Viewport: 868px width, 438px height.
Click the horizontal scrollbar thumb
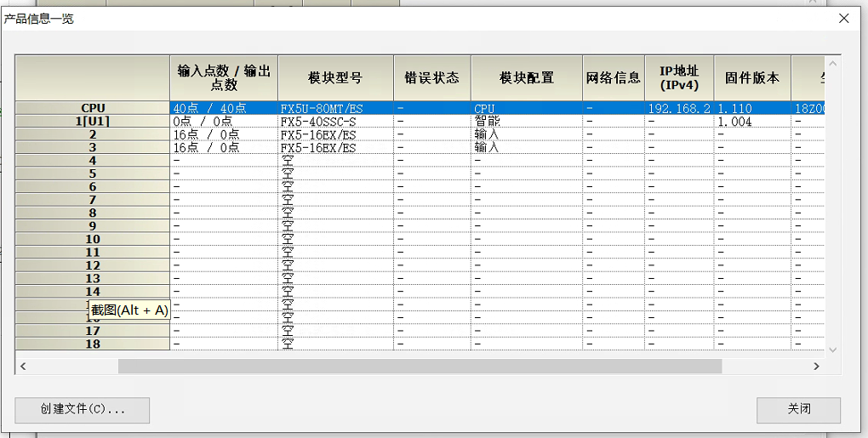tap(419, 366)
